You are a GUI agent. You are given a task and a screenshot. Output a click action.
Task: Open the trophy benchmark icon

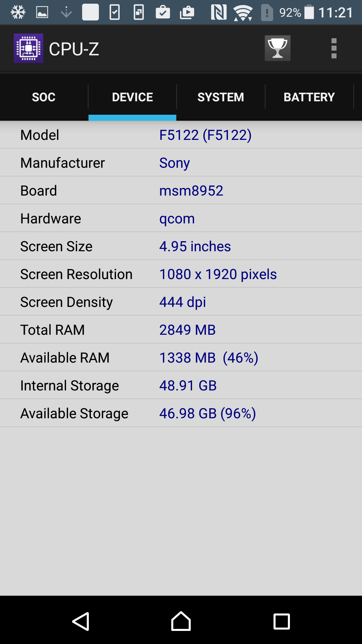[278, 48]
